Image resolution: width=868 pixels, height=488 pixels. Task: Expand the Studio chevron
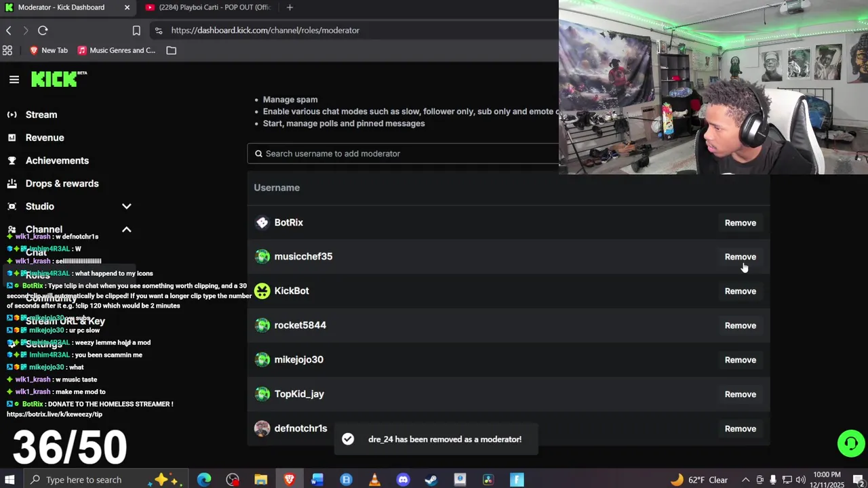point(126,206)
